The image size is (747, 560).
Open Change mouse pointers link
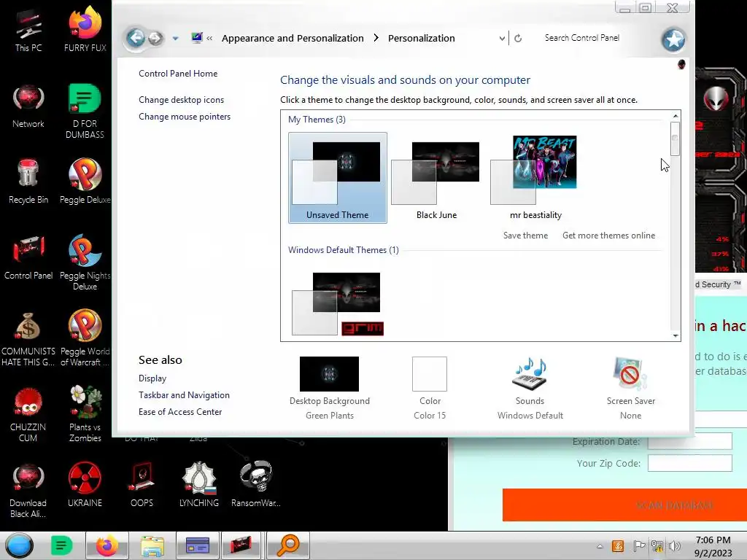click(185, 116)
